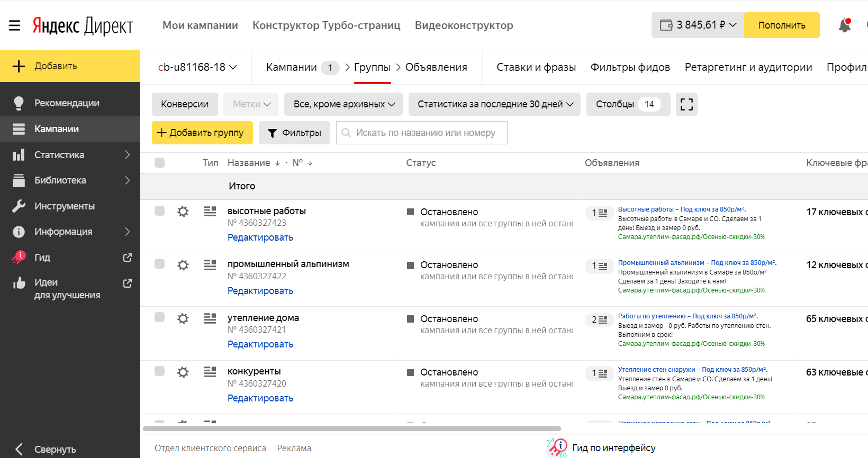Click the Пополнить button
This screenshot has height=458, width=868.
click(x=782, y=25)
